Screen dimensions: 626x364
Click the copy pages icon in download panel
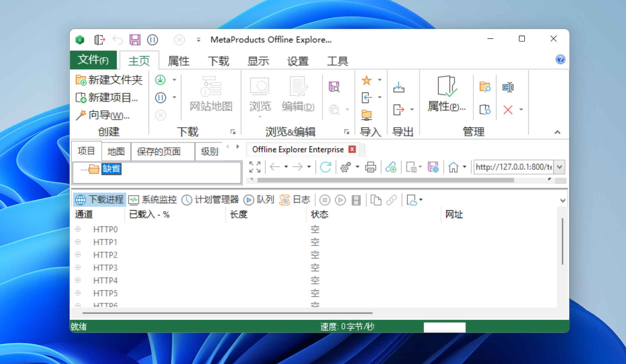(x=376, y=200)
